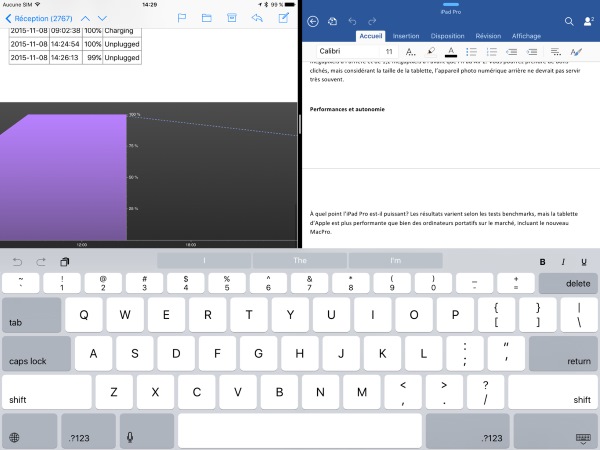The image size is (600, 450).
Task: Tap the right shift key
Action: [x=553, y=392]
